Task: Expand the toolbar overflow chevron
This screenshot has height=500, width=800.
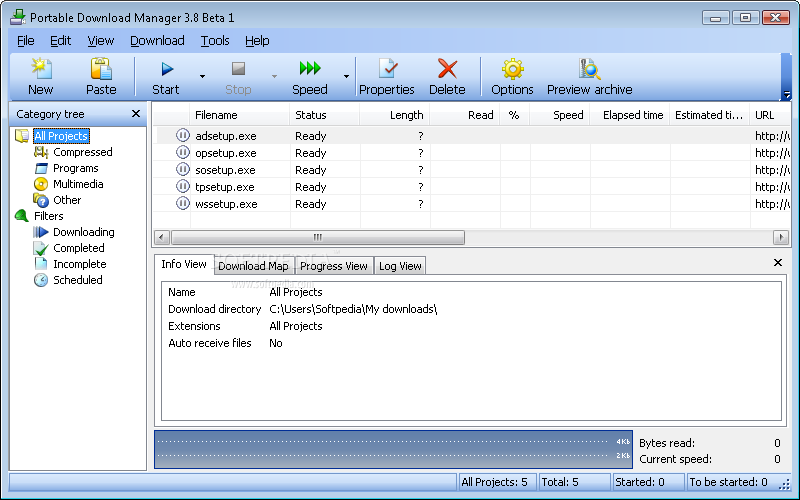Action: pyautogui.click(x=786, y=95)
